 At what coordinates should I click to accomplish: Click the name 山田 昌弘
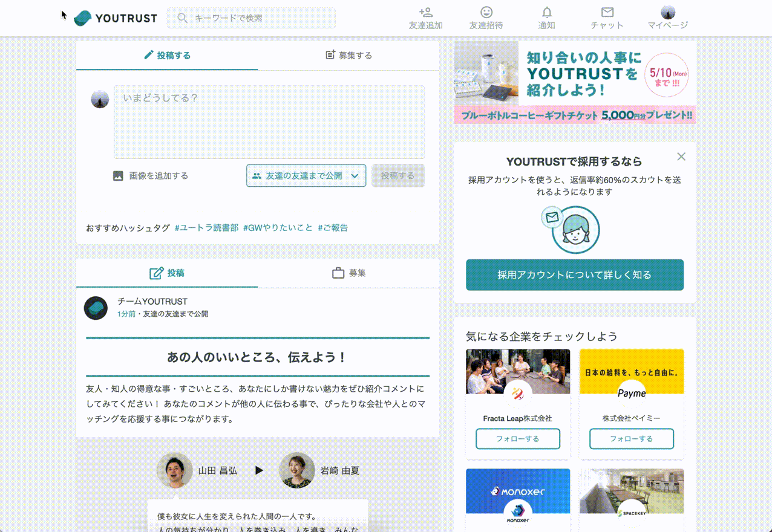coord(218,470)
